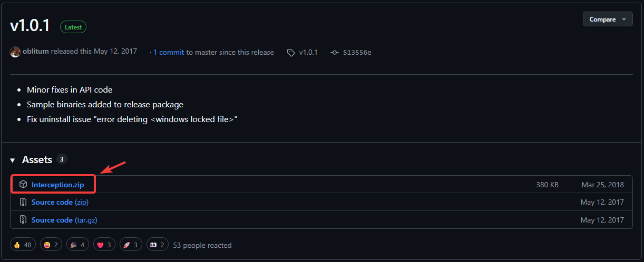
Task: Click the tag icon beside v1.0.1
Action: pos(291,53)
